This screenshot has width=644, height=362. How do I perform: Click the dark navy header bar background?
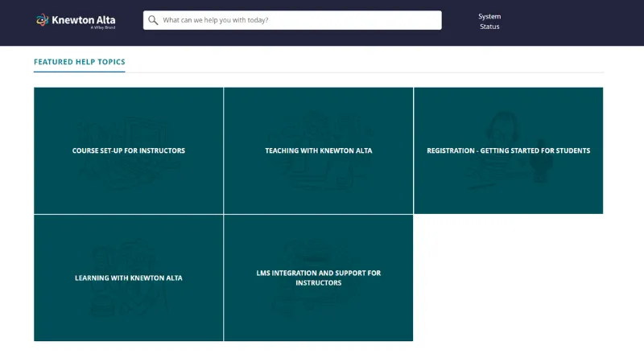tap(563, 23)
